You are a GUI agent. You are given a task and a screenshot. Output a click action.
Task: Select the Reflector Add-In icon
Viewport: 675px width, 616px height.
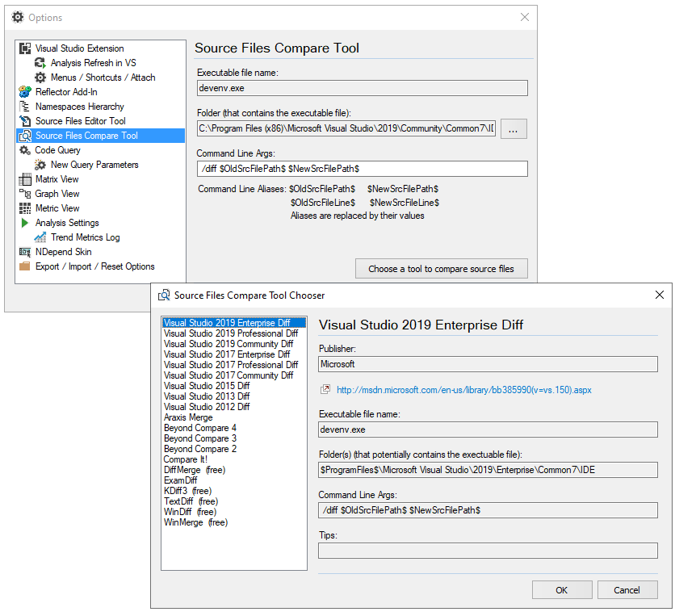click(x=25, y=92)
